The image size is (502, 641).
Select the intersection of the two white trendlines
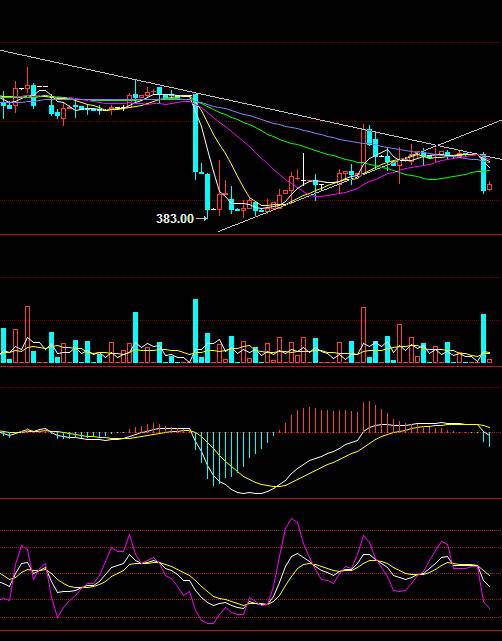tap(435, 146)
